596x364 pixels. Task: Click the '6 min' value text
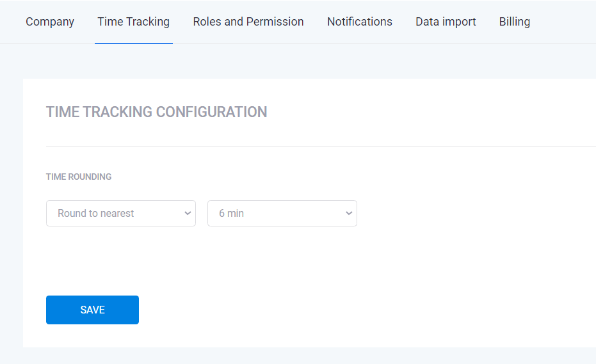231,214
